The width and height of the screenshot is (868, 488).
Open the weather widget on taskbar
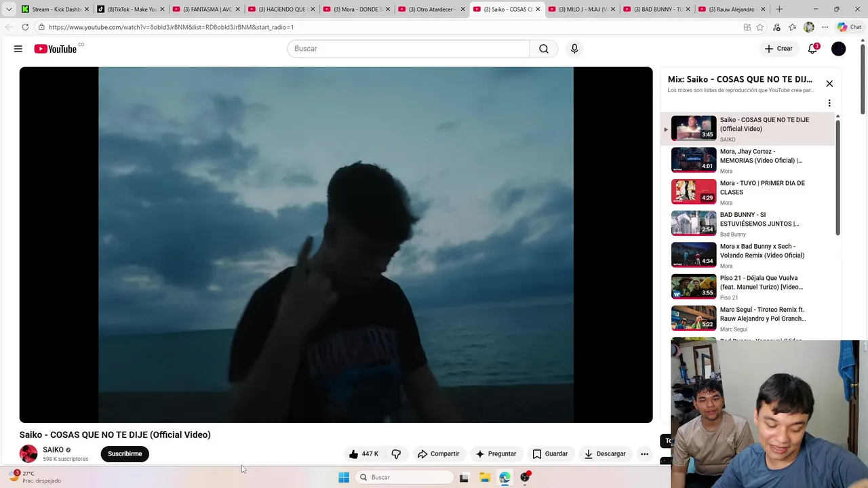tap(34, 477)
